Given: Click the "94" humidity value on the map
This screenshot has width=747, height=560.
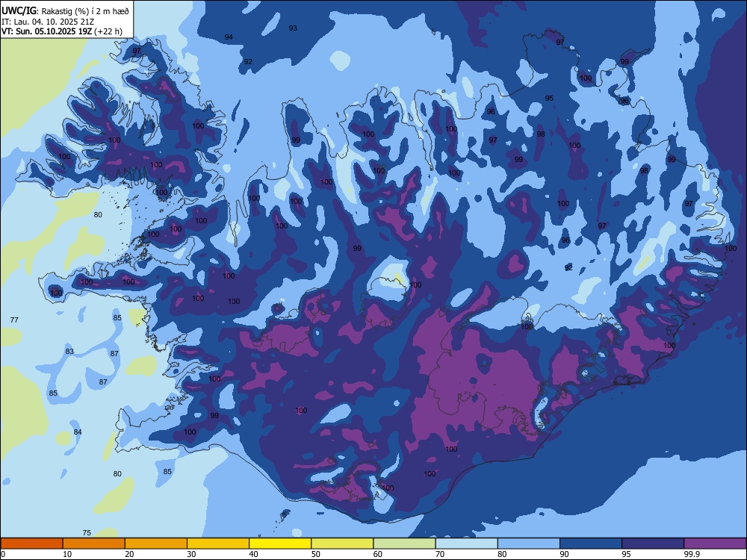Looking at the screenshot, I should click(229, 37).
